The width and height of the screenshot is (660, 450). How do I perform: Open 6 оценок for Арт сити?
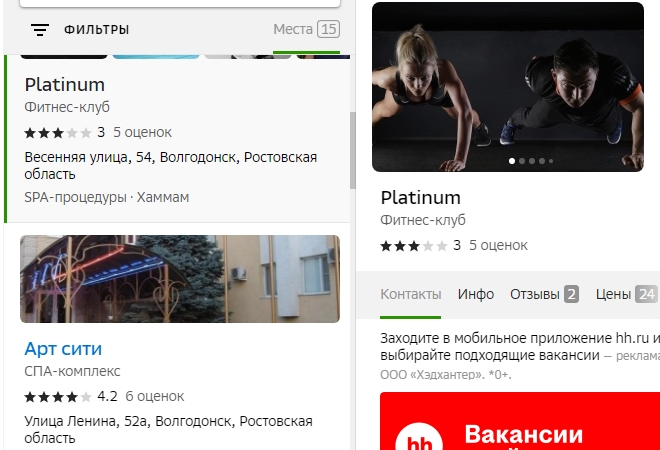click(x=155, y=395)
